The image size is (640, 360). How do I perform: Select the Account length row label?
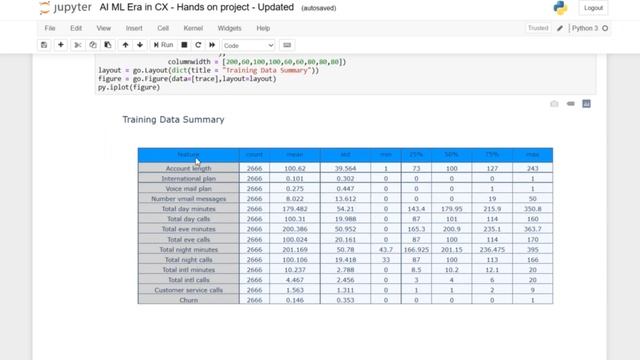[189, 168]
